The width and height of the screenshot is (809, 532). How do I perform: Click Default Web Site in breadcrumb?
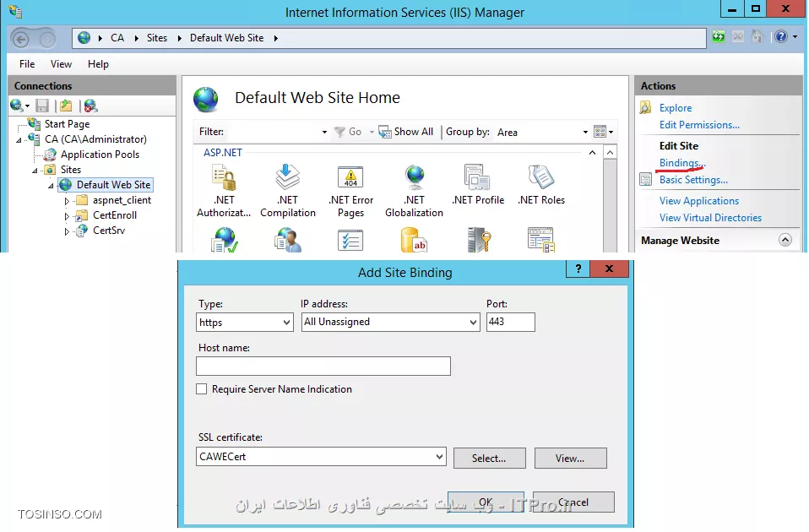[226, 38]
